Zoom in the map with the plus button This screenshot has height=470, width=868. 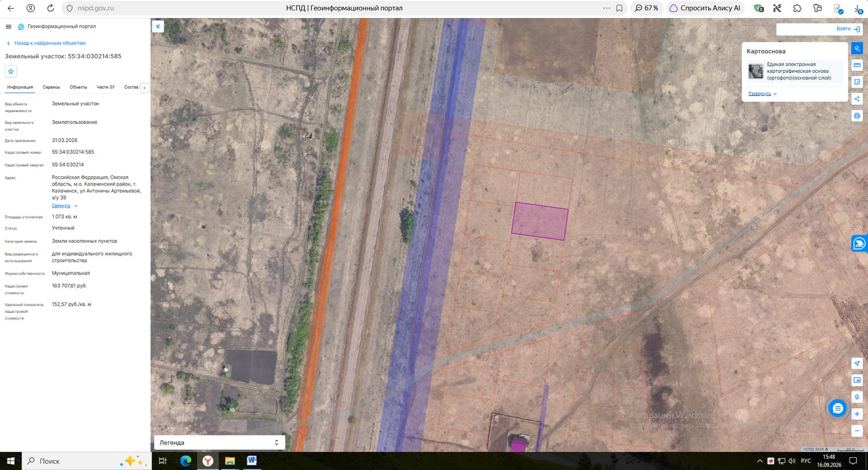[857, 414]
